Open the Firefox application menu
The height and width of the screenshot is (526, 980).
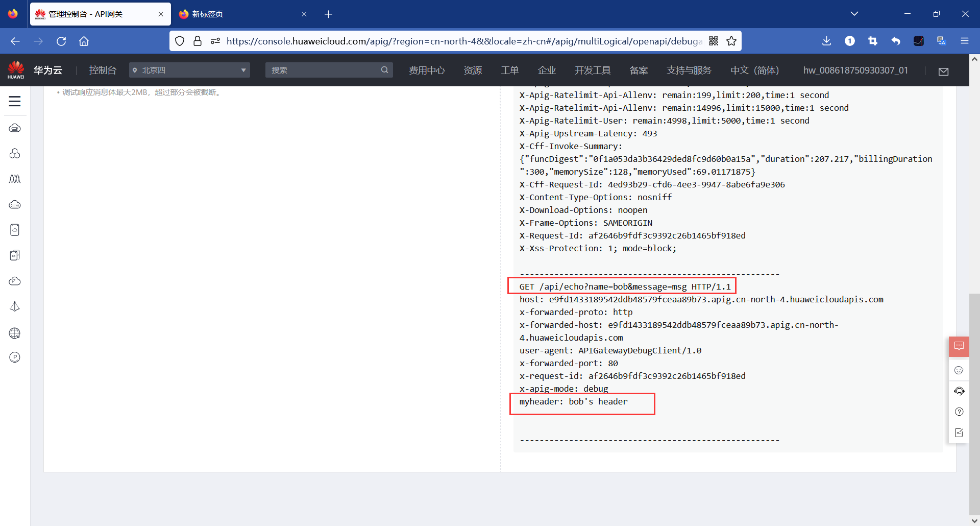pyautogui.click(x=965, y=41)
